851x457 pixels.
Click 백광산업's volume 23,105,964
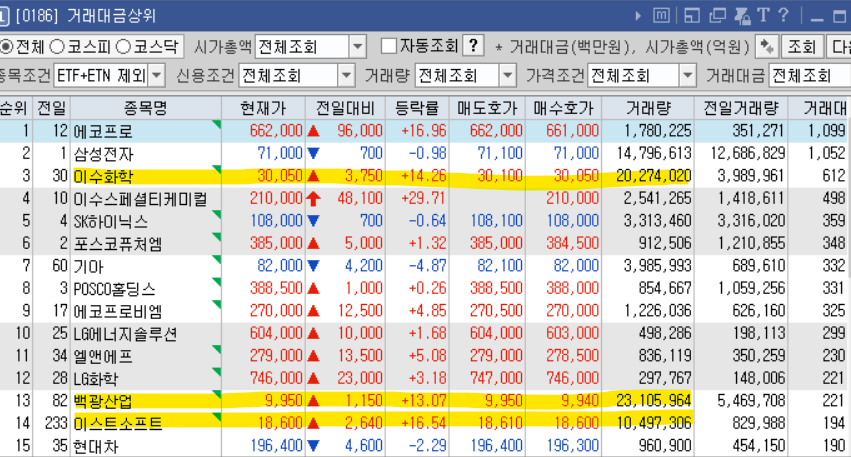(653, 401)
